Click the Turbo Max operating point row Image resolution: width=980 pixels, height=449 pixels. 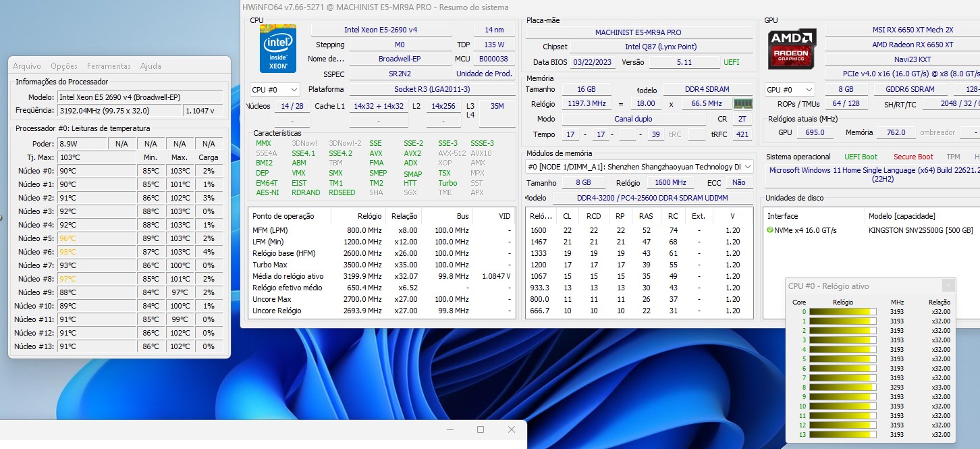381,265
